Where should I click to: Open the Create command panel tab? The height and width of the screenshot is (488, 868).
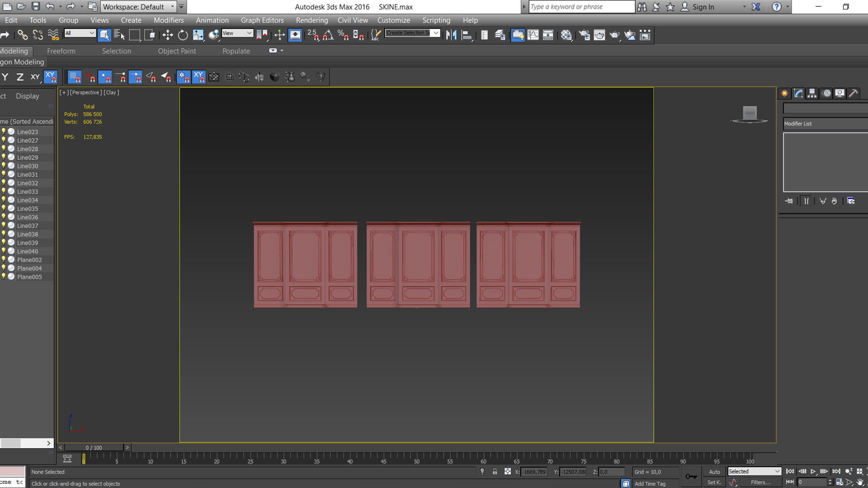tap(785, 93)
